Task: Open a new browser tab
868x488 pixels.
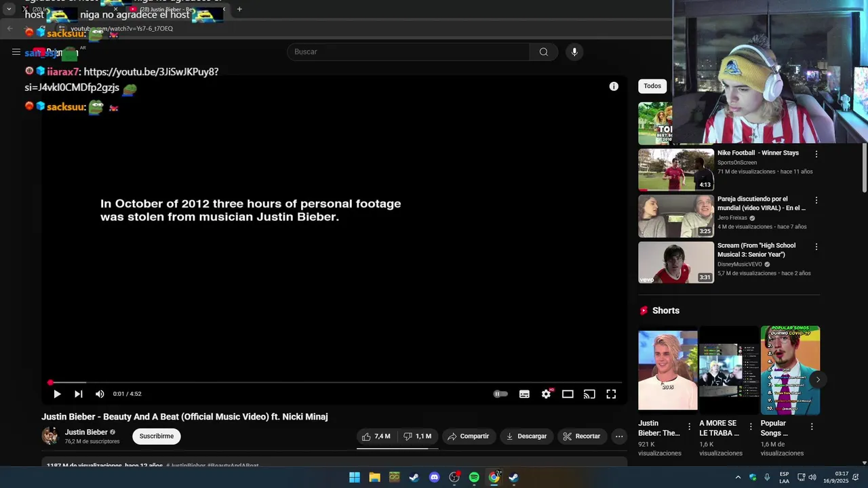Action: [x=239, y=9]
